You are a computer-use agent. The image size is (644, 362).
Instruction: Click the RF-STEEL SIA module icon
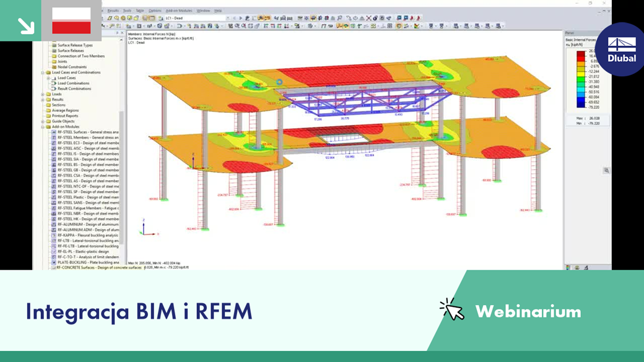54,159
